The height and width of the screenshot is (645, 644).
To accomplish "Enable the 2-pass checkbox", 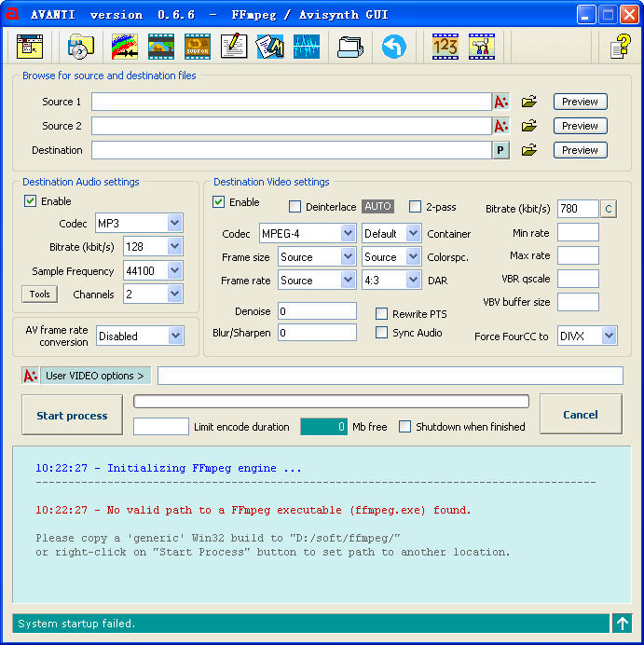I will 415,207.
